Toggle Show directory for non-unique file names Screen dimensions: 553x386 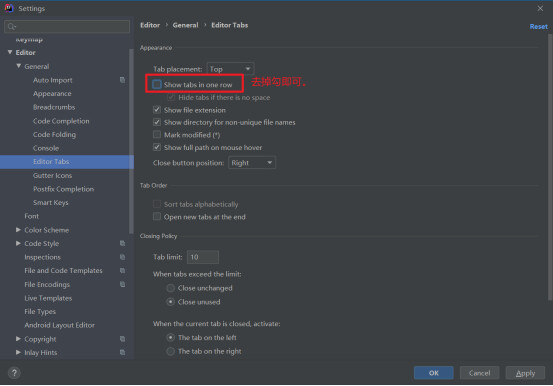pos(157,122)
